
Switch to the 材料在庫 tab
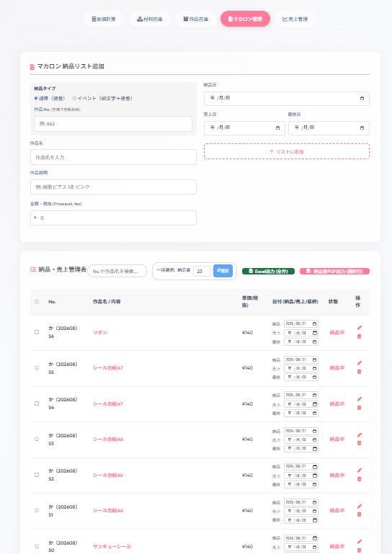pyautogui.click(x=150, y=19)
